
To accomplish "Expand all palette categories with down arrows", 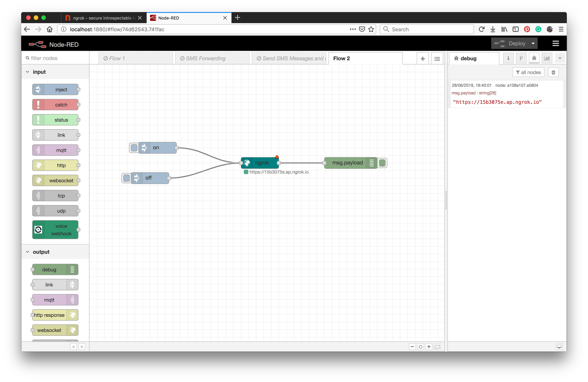I will 82,347.
